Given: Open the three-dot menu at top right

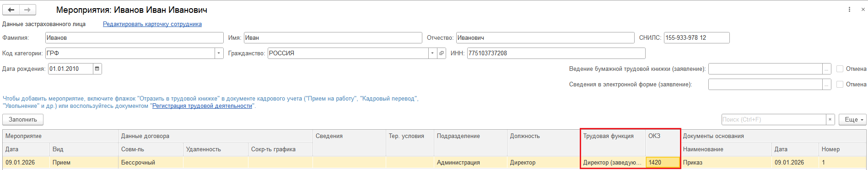Looking at the screenshot, I should pyautogui.click(x=850, y=10).
